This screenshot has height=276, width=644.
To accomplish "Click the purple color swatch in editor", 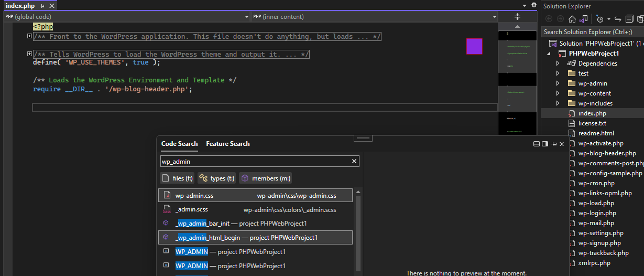I will 474,46.
